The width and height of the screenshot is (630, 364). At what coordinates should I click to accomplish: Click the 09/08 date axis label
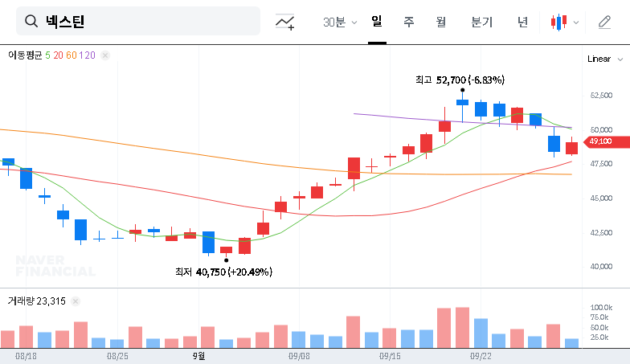(x=299, y=357)
